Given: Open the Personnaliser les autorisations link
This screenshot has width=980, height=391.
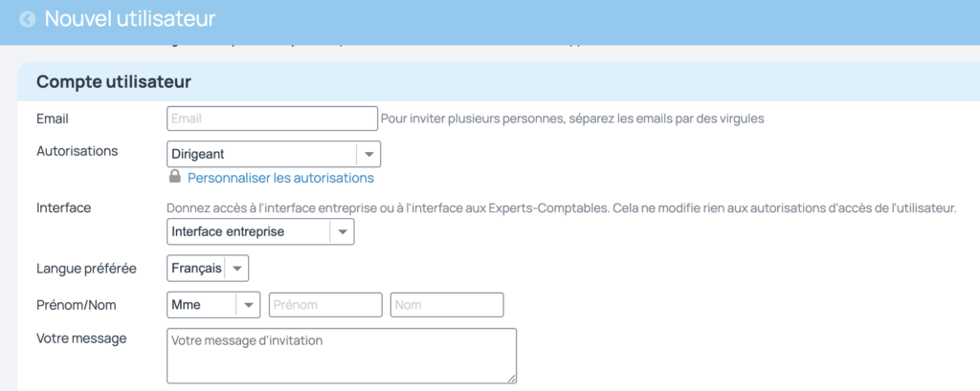Looking at the screenshot, I should tap(280, 178).
